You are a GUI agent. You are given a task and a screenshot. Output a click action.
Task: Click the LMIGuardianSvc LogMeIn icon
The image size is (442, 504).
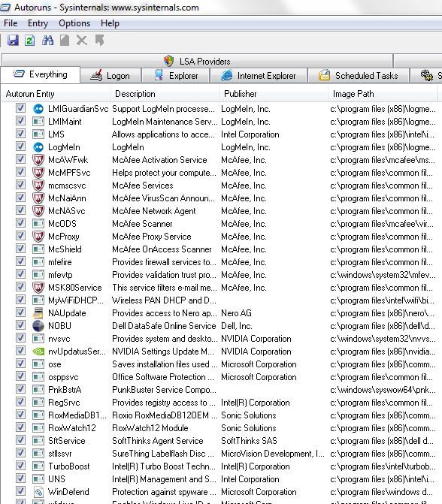(38, 109)
